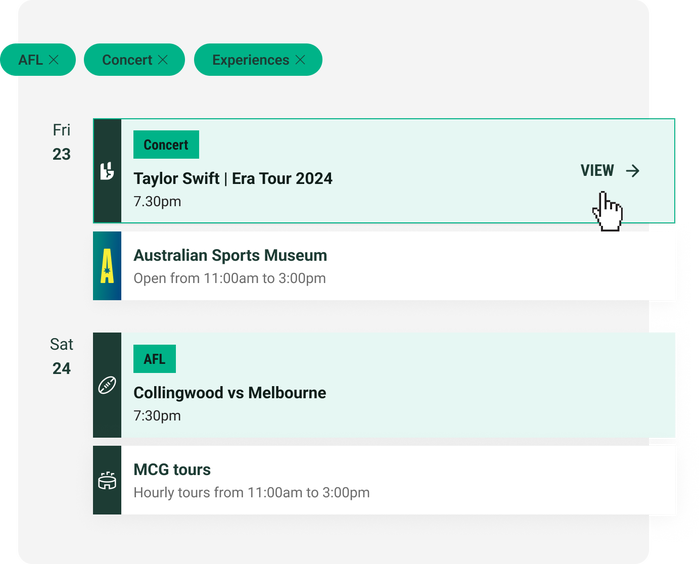Open Collingwood vs Melbourne match details
Image resolution: width=700 pixels, height=564 pixels.
[230, 393]
